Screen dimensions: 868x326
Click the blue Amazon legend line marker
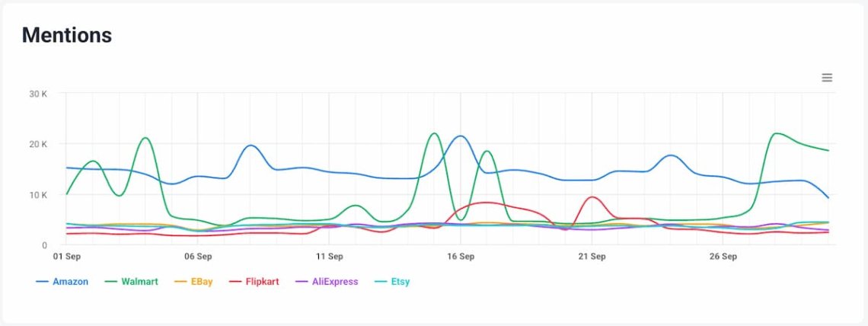[x=43, y=282]
